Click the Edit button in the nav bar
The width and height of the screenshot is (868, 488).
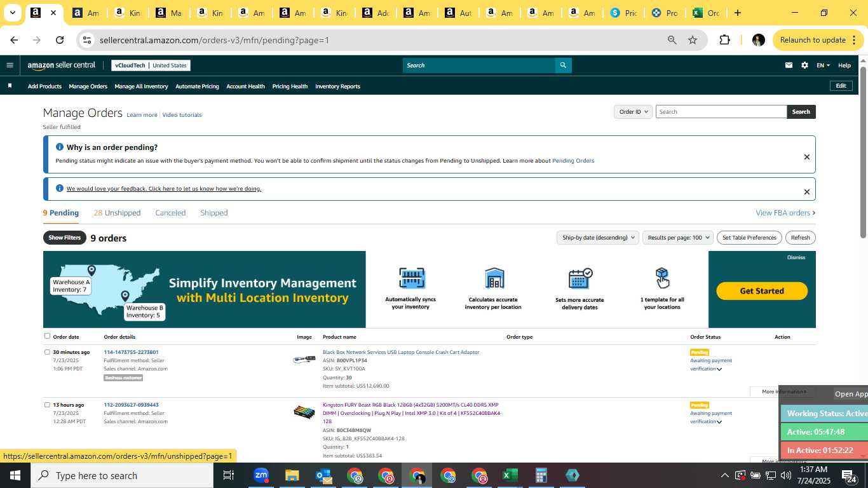[841, 86]
